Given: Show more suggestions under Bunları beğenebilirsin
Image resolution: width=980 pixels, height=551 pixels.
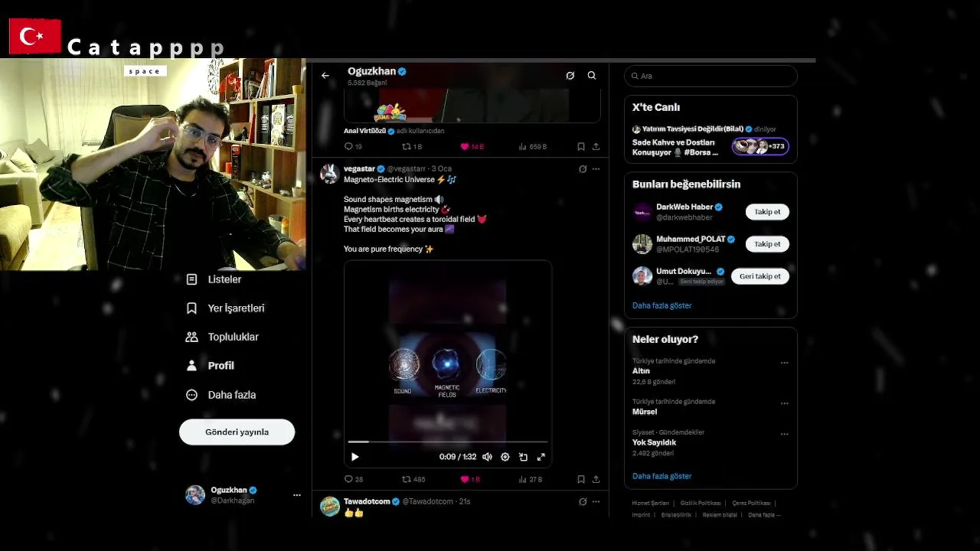Looking at the screenshot, I should (x=661, y=305).
